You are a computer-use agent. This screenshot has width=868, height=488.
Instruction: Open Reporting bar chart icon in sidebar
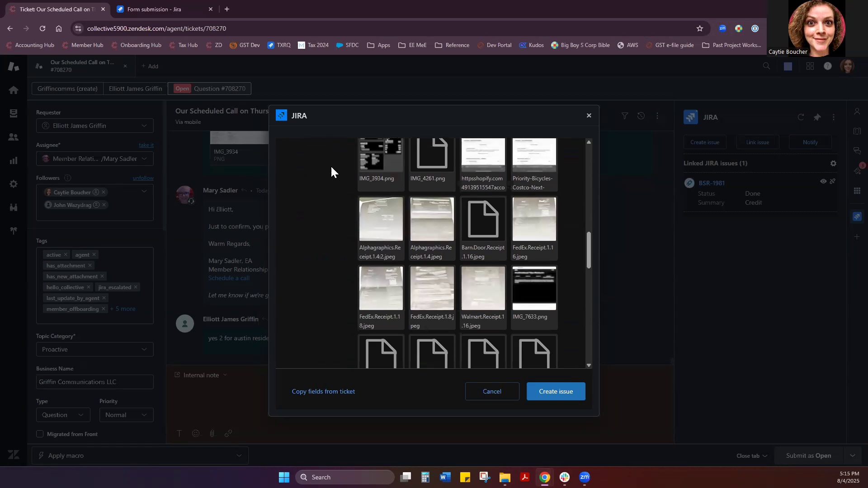pyautogui.click(x=13, y=160)
